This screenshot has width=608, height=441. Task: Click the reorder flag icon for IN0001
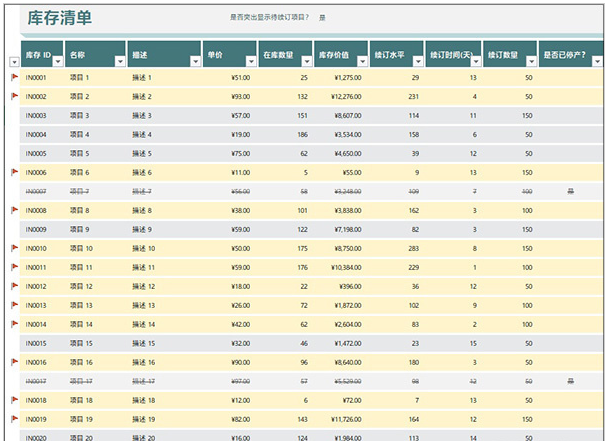14,77
